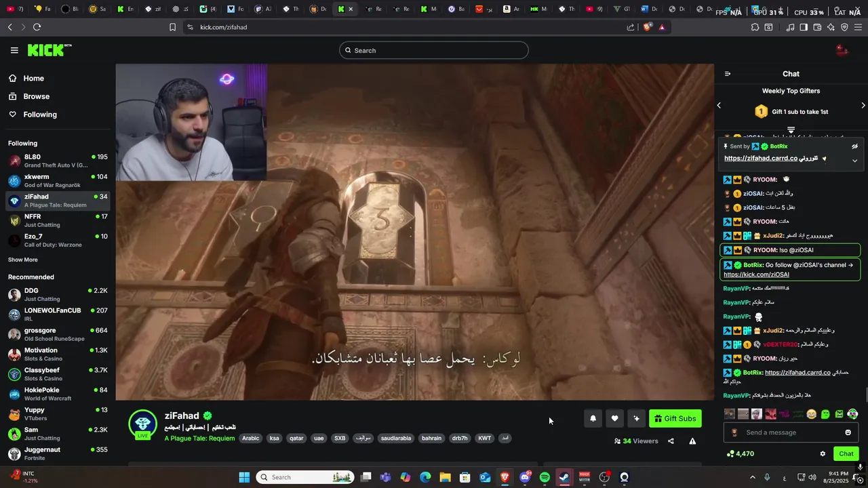The image size is (868, 488).
Task: Open Discord from the taskbar
Action: coord(525,477)
